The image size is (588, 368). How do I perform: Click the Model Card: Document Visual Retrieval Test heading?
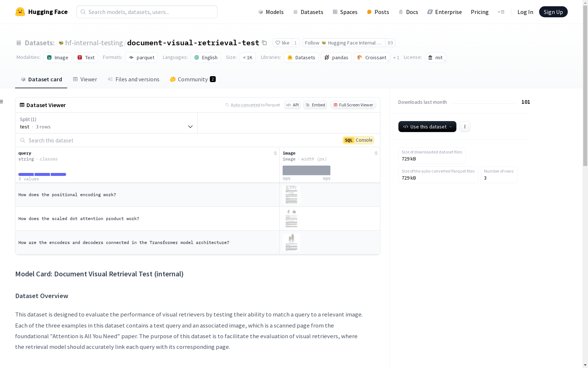pyautogui.click(x=99, y=274)
